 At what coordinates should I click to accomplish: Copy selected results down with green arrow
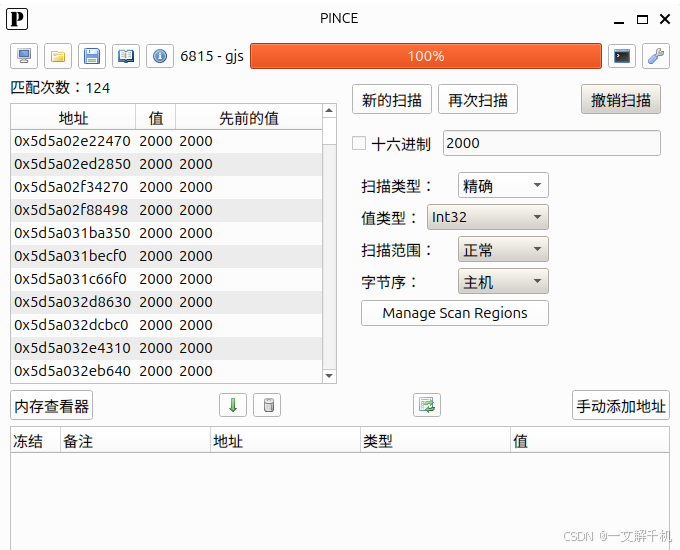tap(233, 405)
